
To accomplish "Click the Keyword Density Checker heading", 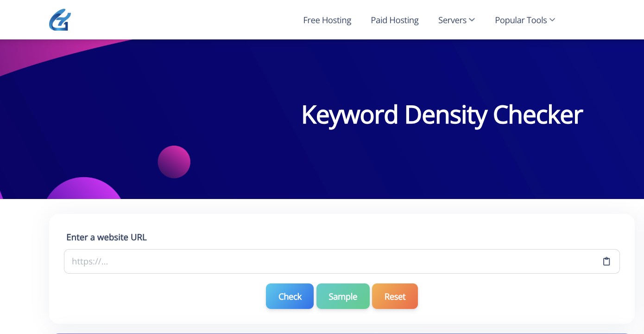I will [442, 115].
